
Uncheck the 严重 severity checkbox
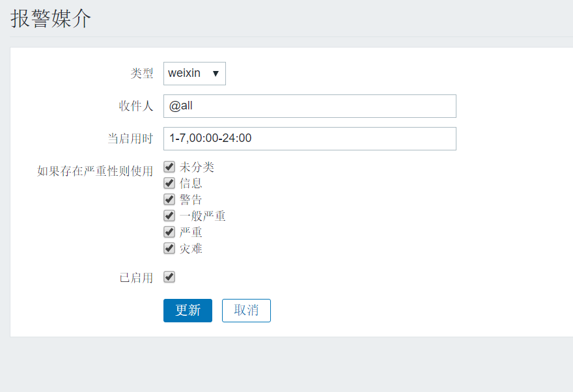point(169,232)
